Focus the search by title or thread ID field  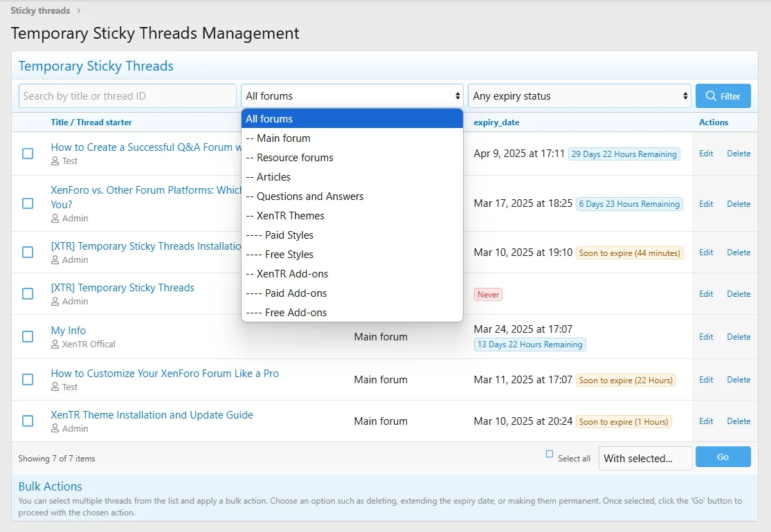127,96
